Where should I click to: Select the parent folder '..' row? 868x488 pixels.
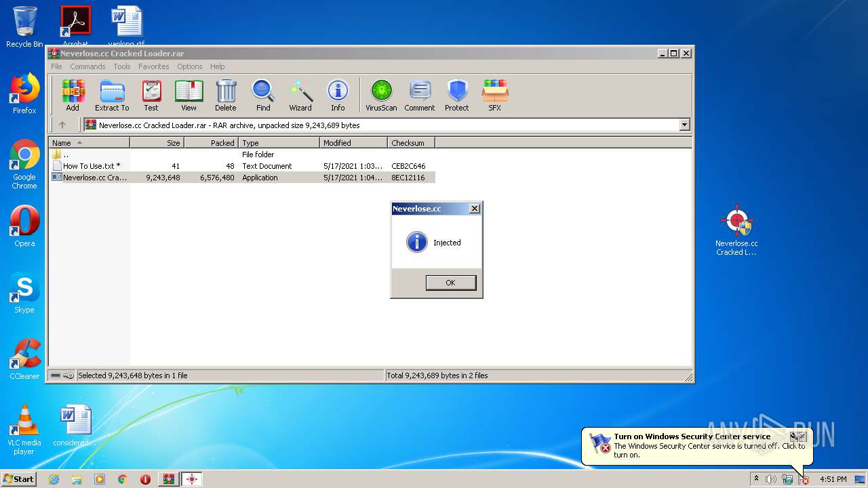(x=241, y=155)
